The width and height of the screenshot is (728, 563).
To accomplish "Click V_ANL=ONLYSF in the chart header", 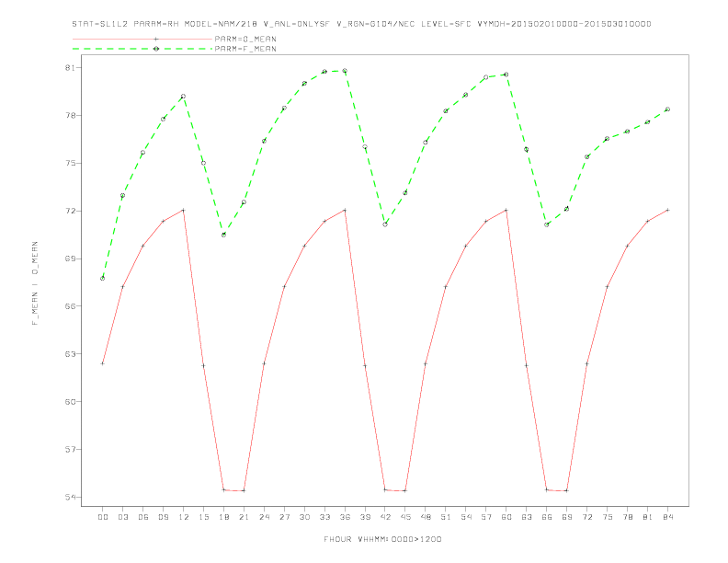I will pos(296,24).
